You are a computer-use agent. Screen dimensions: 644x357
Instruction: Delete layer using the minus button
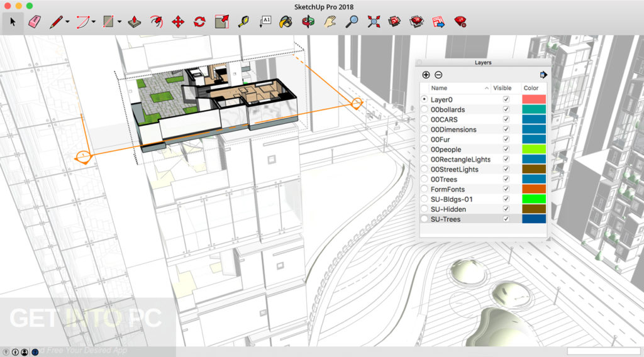pyautogui.click(x=438, y=75)
